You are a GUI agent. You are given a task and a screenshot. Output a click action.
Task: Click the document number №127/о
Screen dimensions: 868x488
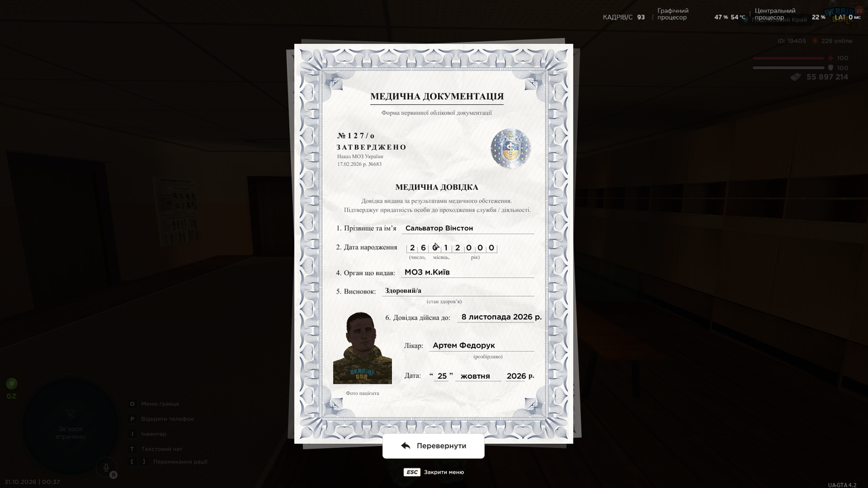[x=355, y=136]
